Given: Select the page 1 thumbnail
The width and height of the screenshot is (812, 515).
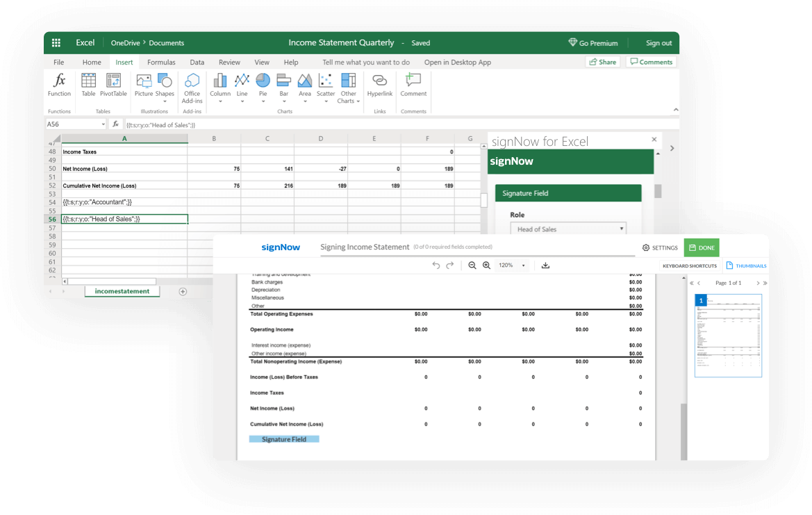Looking at the screenshot, I should [x=728, y=335].
